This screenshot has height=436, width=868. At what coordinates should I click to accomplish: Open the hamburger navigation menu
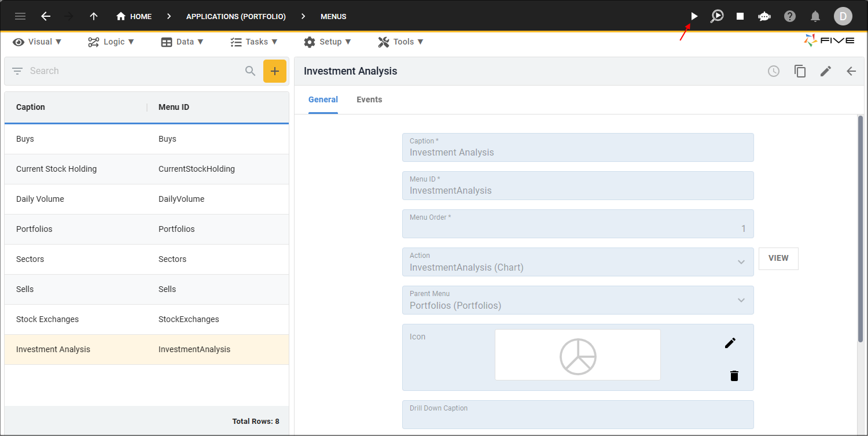[x=20, y=16]
